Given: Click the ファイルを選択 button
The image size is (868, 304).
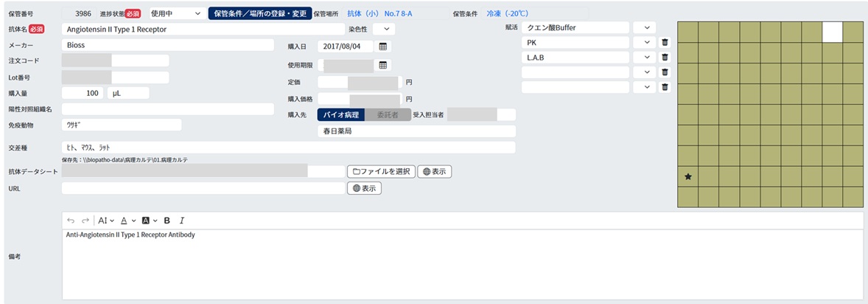Looking at the screenshot, I should [x=381, y=171].
